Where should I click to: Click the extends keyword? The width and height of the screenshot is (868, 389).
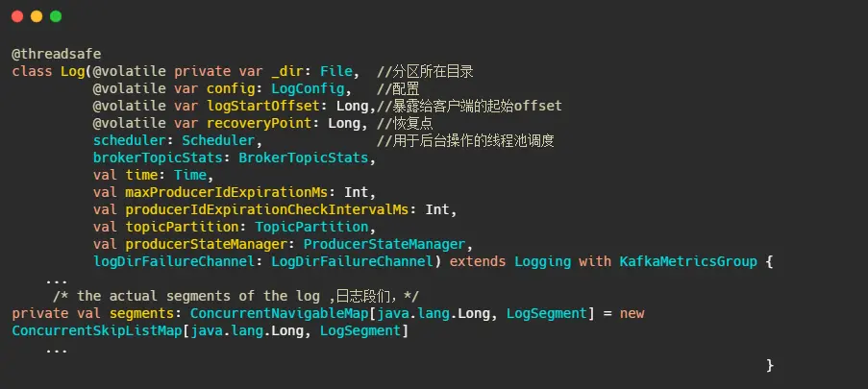(477, 261)
